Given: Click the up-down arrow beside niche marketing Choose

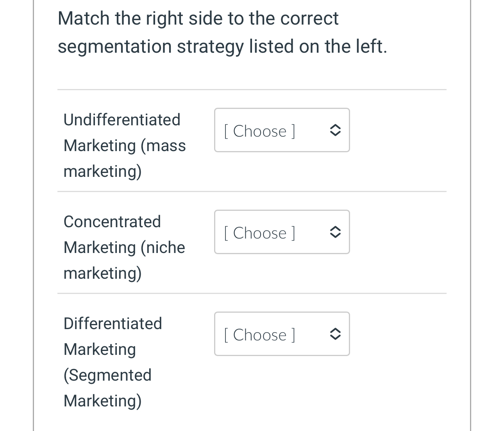Looking at the screenshot, I should click(335, 232).
